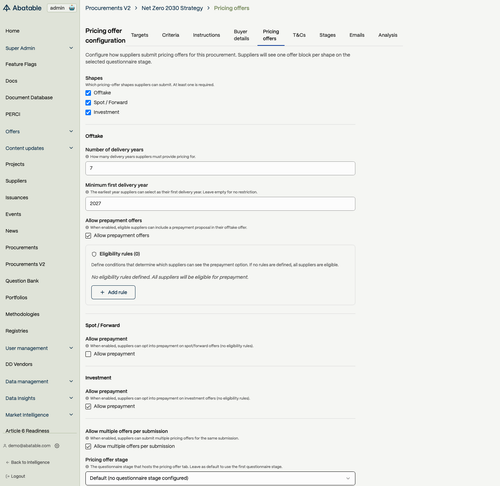Click the Back to Intelligence arrow icon
This screenshot has width=500, height=486.
point(7,462)
